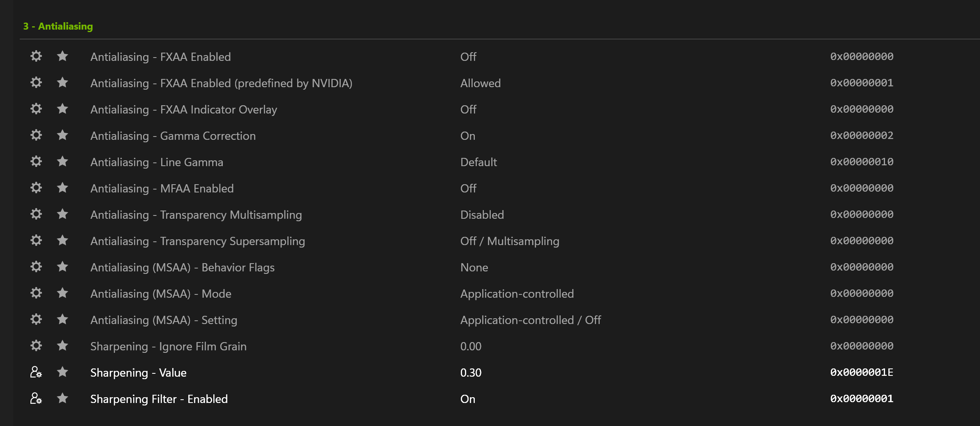This screenshot has width=980, height=426.
Task: Click gear icon beside Line Gamma
Action: click(36, 161)
